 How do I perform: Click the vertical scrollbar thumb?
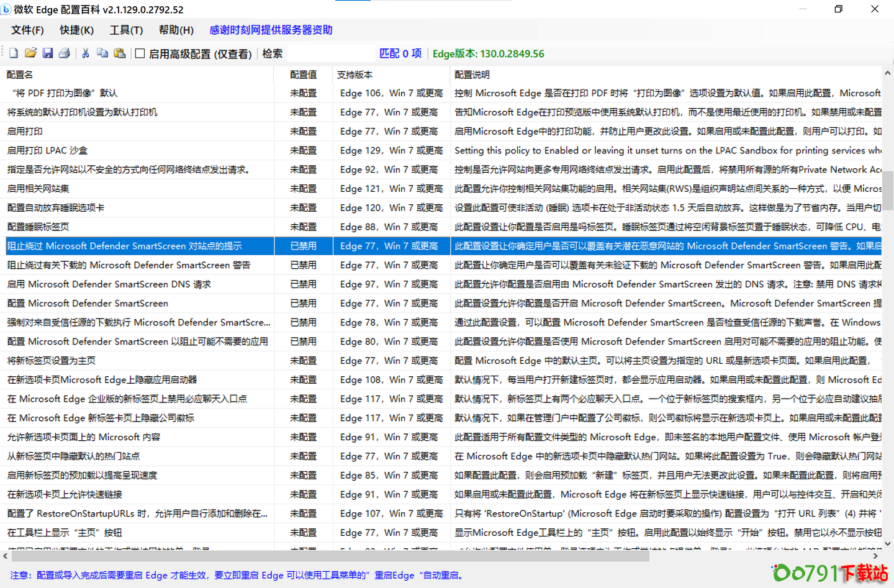click(x=888, y=191)
